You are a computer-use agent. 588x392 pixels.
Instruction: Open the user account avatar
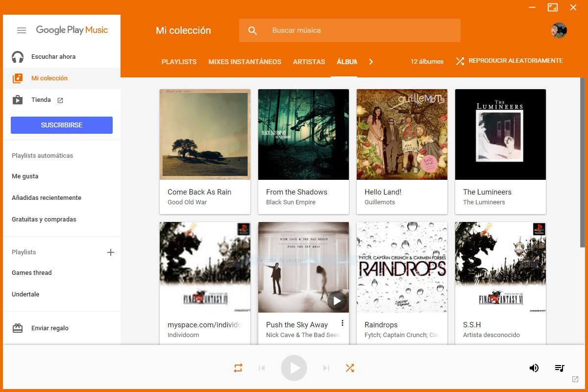click(x=559, y=30)
